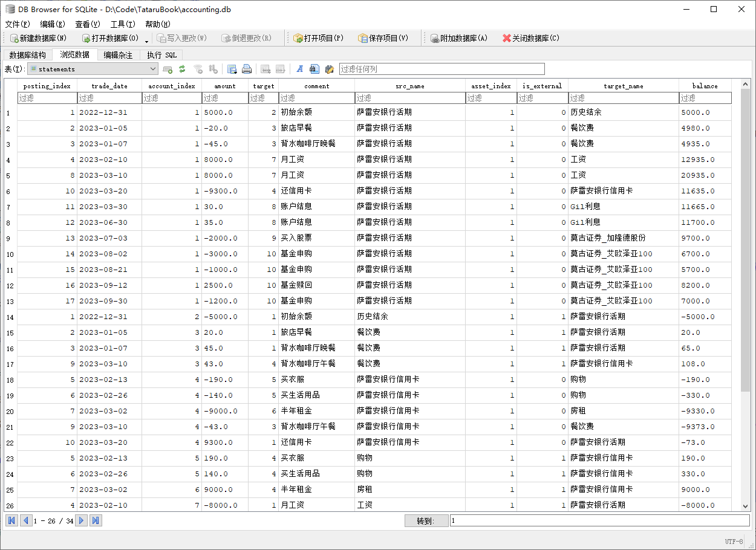Image resolution: width=756 pixels, height=550 pixels.
Task: Select src_name cell 历史结余
Action: coord(410,317)
